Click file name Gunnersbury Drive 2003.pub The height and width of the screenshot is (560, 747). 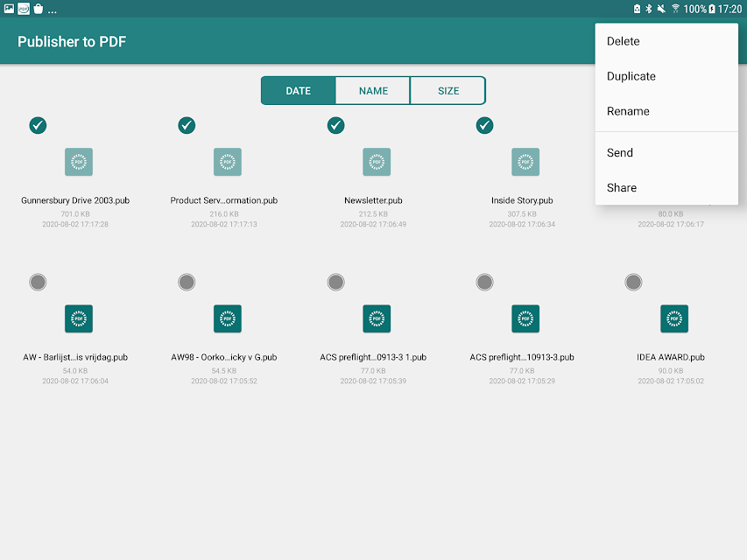click(75, 200)
